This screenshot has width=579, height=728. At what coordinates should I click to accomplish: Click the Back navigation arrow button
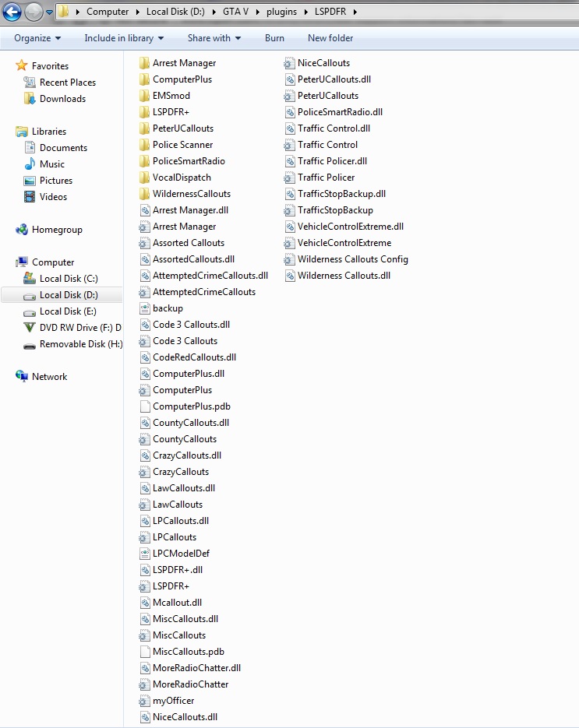[x=12, y=12]
